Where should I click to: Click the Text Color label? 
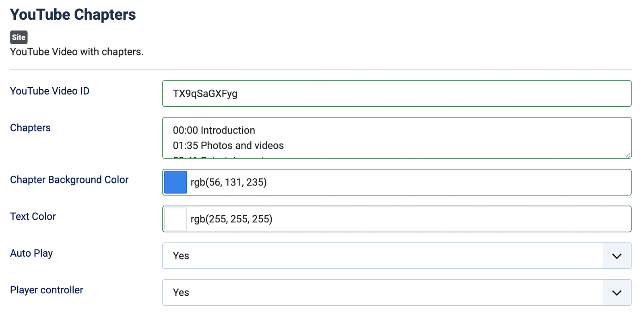pos(33,216)
